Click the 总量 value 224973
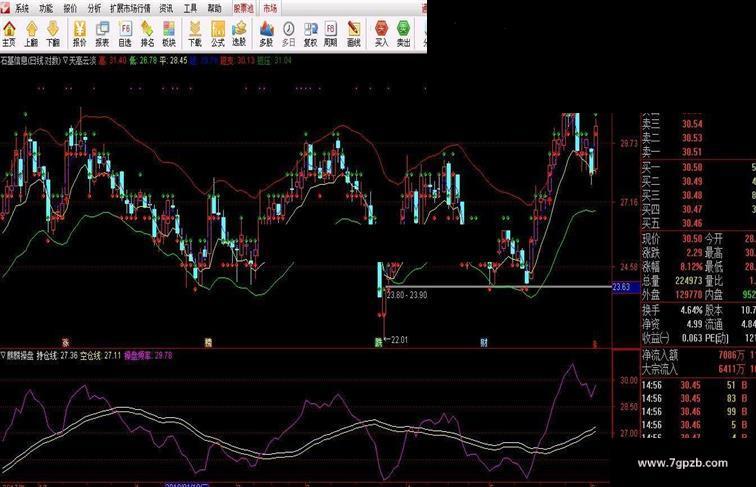 pos(688,281)
